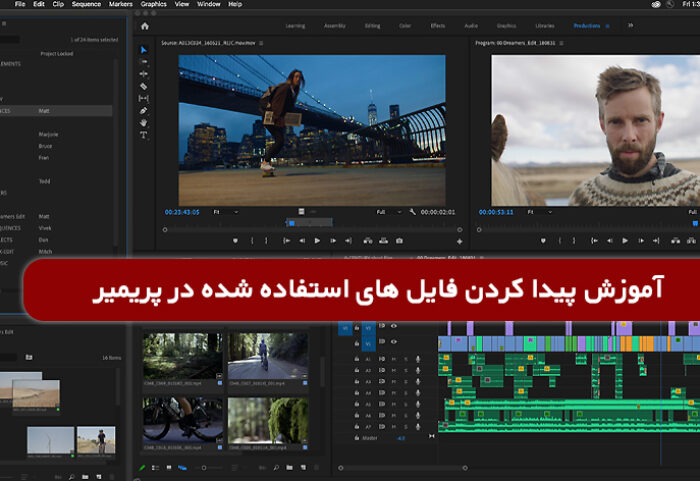Solo audio track A2
Screen dimensions: 700x481
(x=406, y=370)
